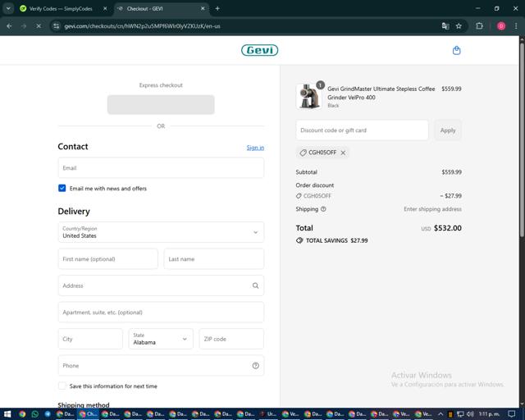The width and height of the screenshot is (525, 420).
Task: Open the Country/Region dropdown
Action: click(x=161, y=232)
